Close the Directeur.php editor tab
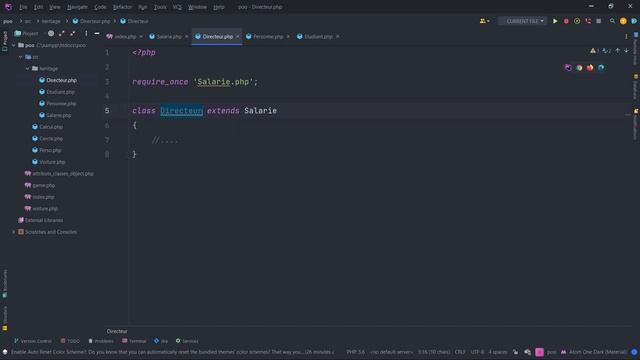This screenshot has width=640, height=360. tap(238, 36)
